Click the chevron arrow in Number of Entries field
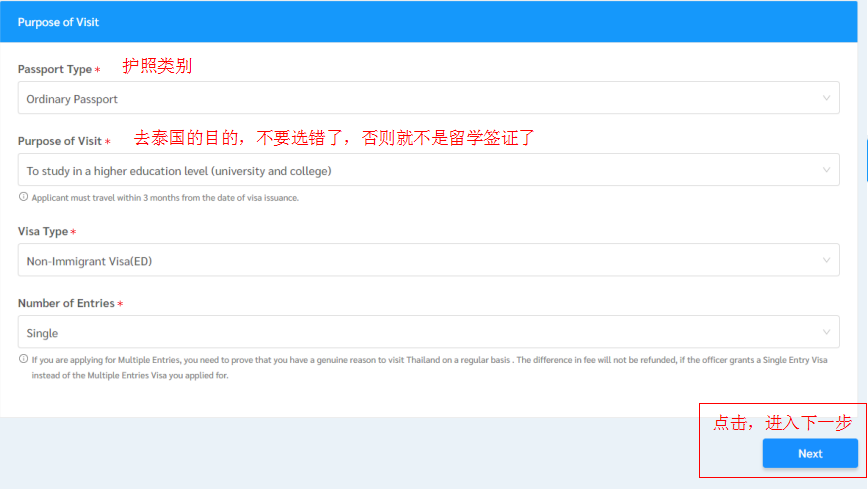The height and width of the screenshot is (489, 868). coord(826,332)
